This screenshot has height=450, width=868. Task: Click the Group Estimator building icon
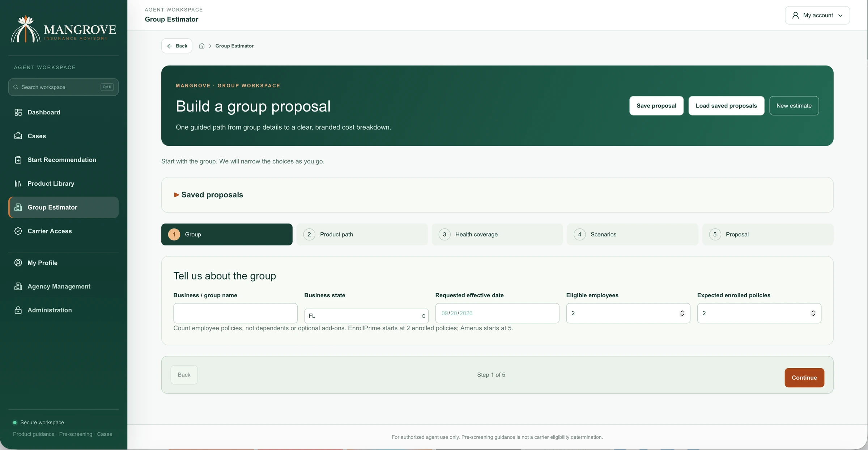point(18,207)
